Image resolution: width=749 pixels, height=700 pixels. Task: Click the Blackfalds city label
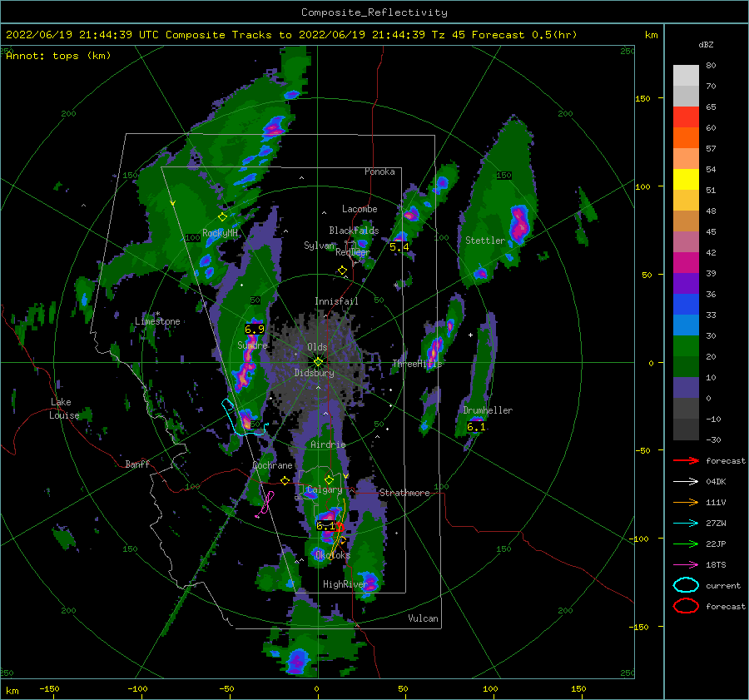click(x=354, y=231)
